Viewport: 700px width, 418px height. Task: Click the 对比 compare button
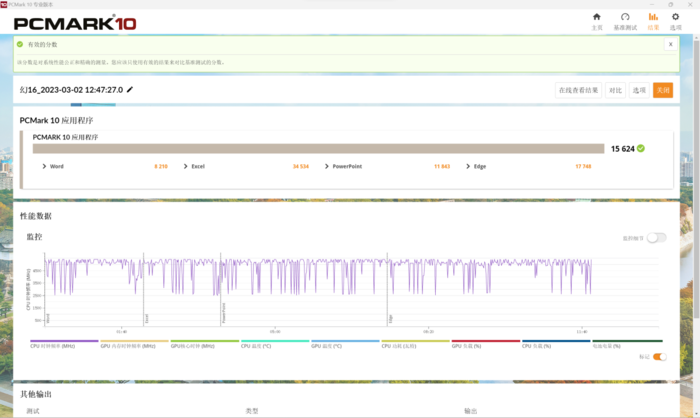(615, 90)
